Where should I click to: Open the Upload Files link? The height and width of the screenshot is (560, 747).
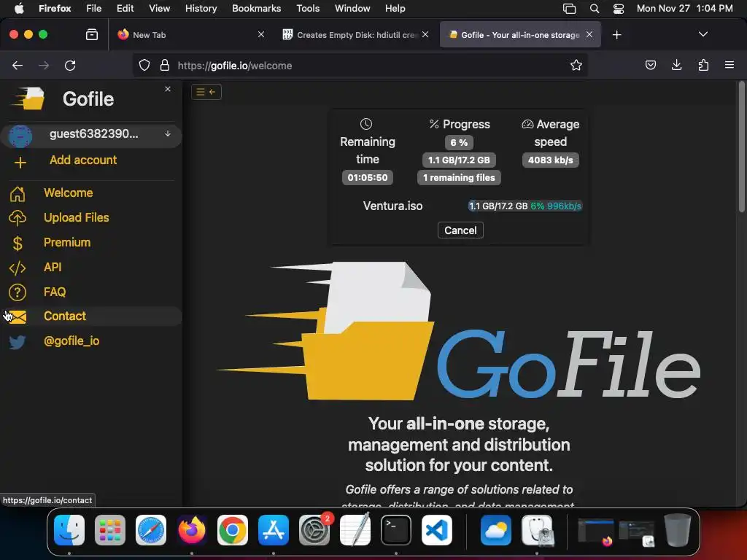(x=76, y=217)
